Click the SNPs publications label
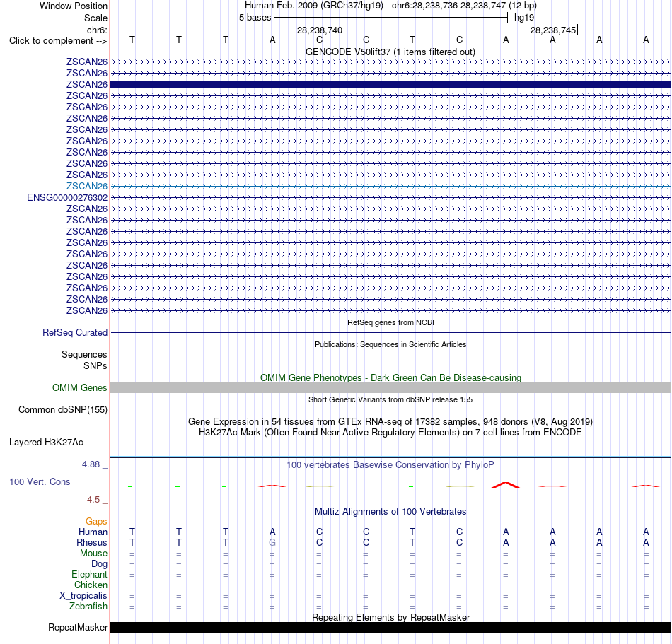 coord(95,365)
